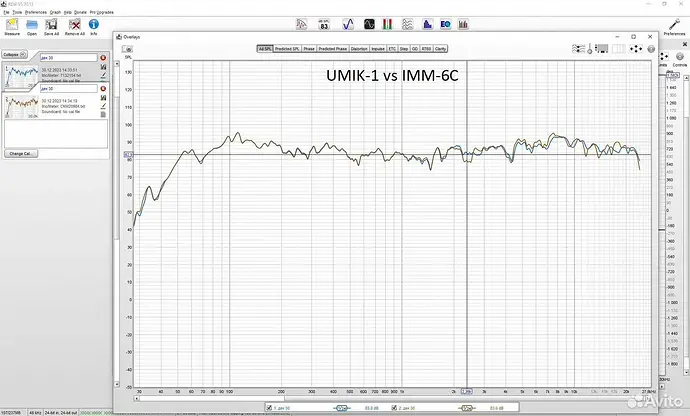The image size is (690, 416).
Task: Select the first measurement thumbnail
Action: pyautogui.click(x=21, y=76)
